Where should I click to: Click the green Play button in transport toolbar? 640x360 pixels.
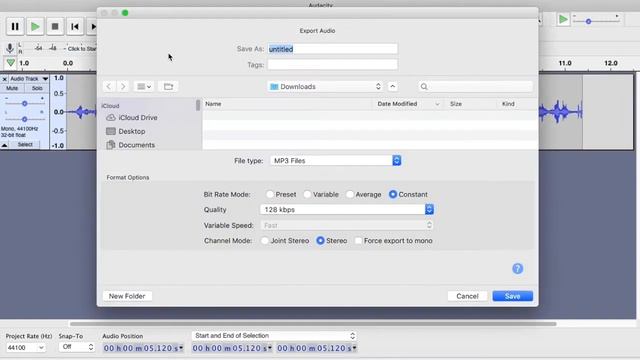35,27
